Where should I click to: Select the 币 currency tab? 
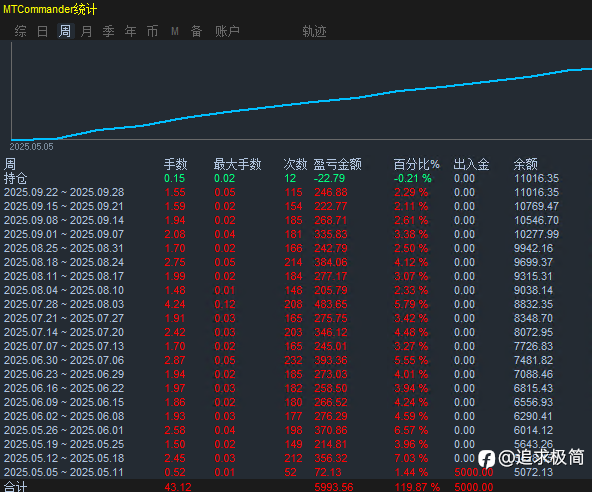click(153, 31)
